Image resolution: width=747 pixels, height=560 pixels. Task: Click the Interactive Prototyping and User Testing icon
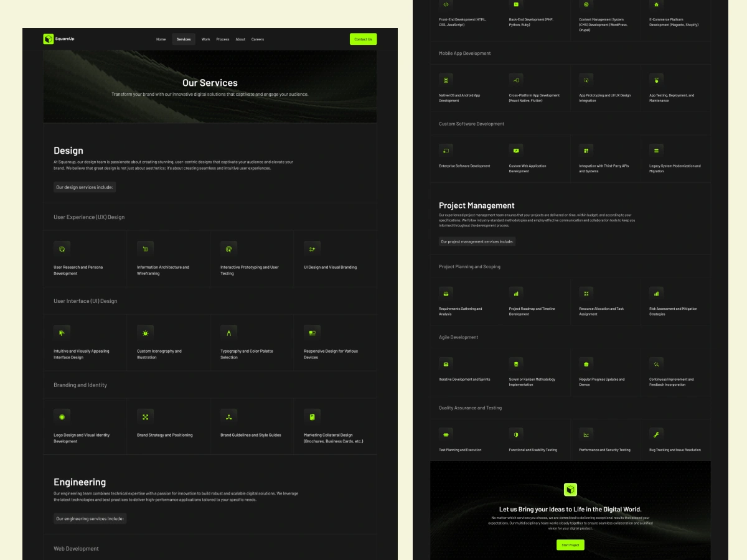[x=228, y=249]
